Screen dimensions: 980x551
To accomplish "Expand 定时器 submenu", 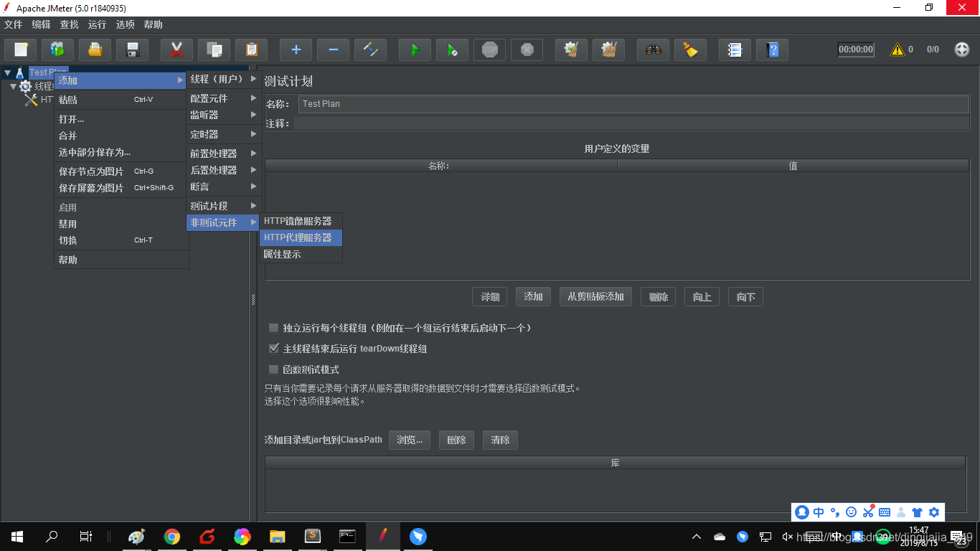I will 224,134.
